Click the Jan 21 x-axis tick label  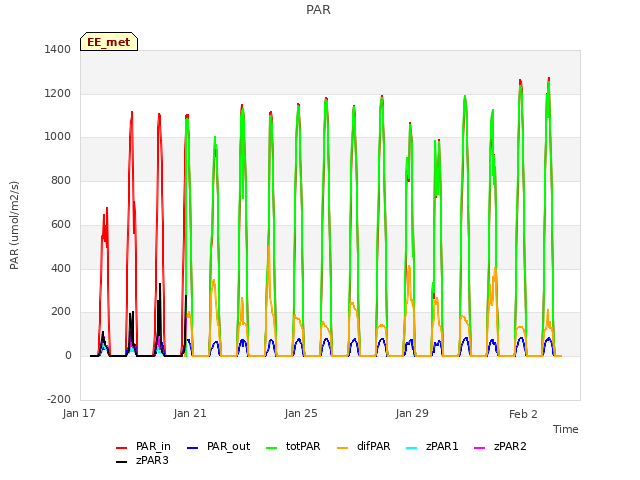190,413
